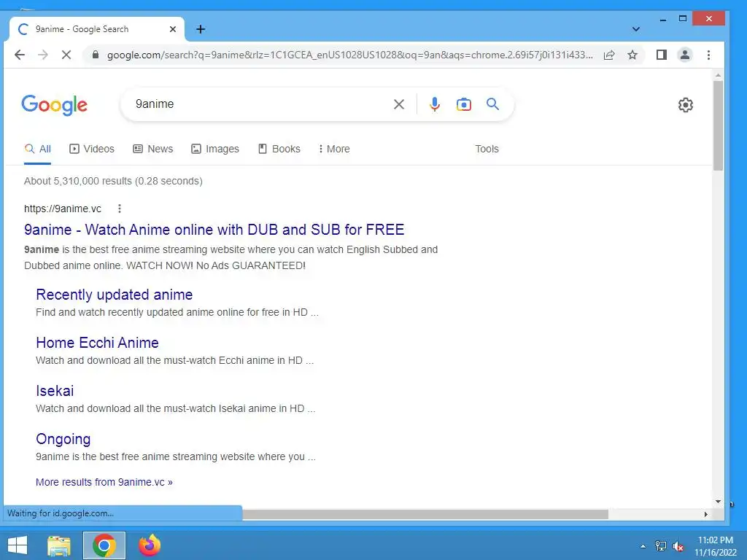Open Google quick settings gear
This screenshot has width=747, height=560.
685,105
